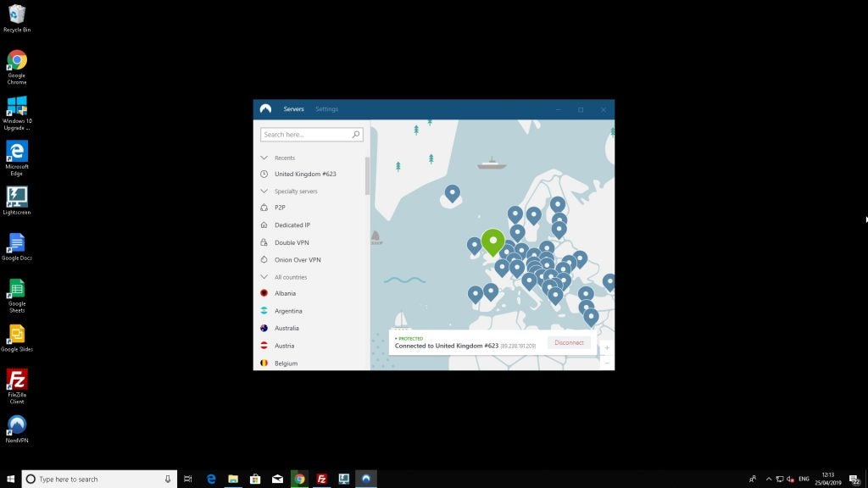Screen dimensions: 868x488
Task: Click the server list scrollbar
Action: click(x=367, y=176)
